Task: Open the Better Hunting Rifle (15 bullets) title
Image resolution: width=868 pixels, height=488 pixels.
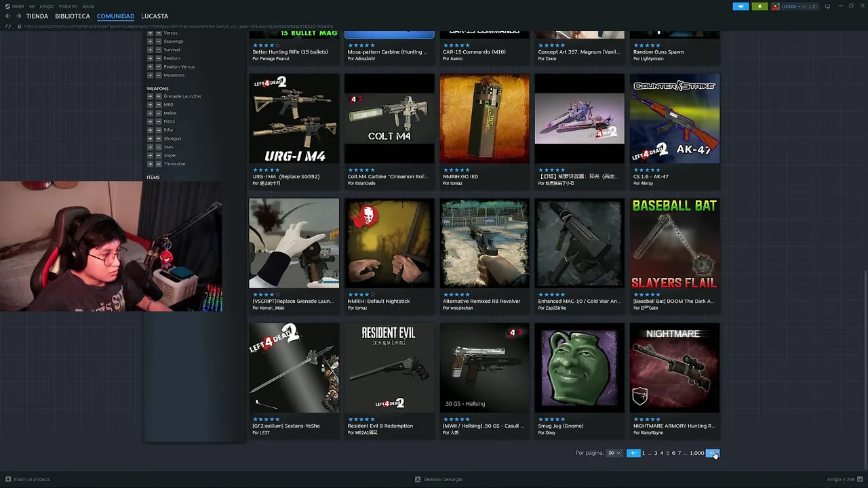Action: point(290,52)
